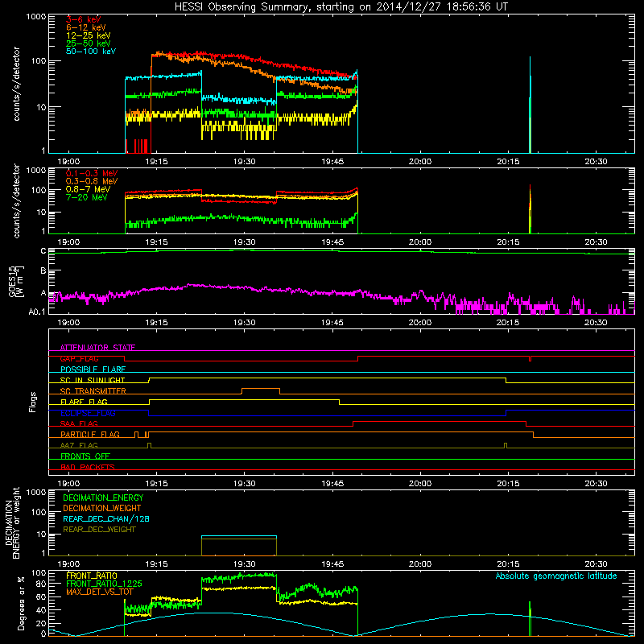Click the Degrees or % axis title
This screenshot has height=644, width=644.
pos(21,603)
